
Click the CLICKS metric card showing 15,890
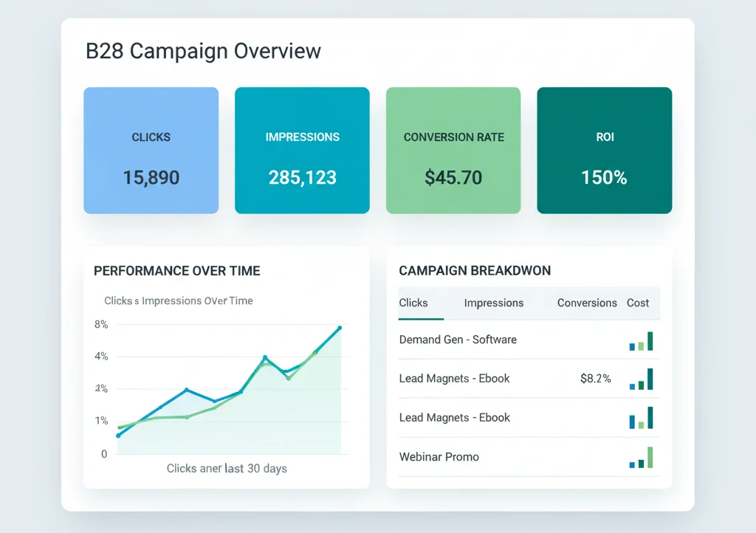pyautogui.click(x=151, y=150)
